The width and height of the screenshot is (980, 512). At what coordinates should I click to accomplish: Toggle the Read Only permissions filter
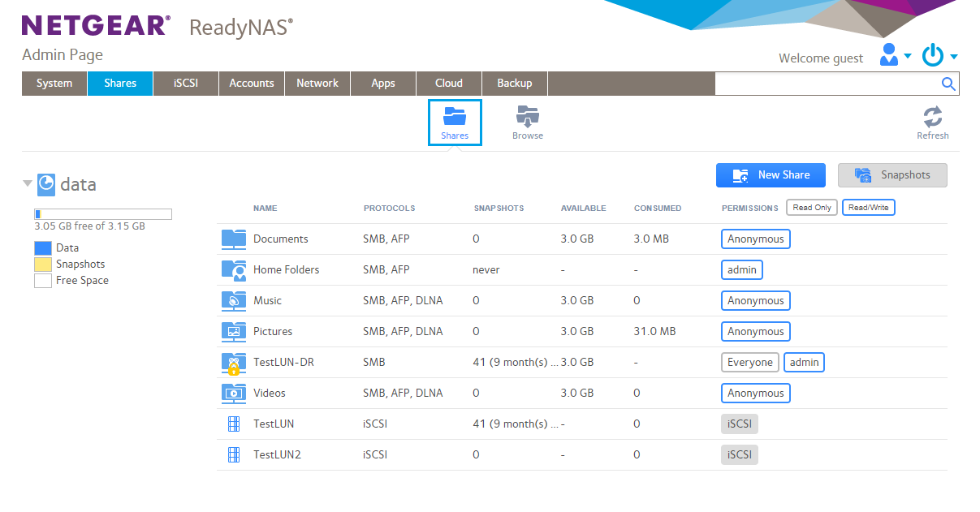click(x=811, y=208)
